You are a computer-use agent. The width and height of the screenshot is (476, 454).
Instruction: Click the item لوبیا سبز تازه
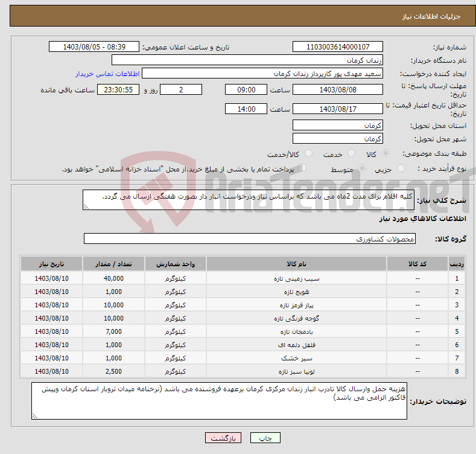click(296, 372)
